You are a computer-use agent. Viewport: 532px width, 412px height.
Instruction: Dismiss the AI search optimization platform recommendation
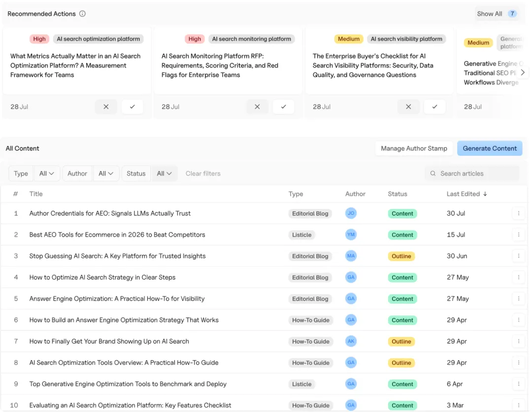pyautogui.click(x=106, y=106)
